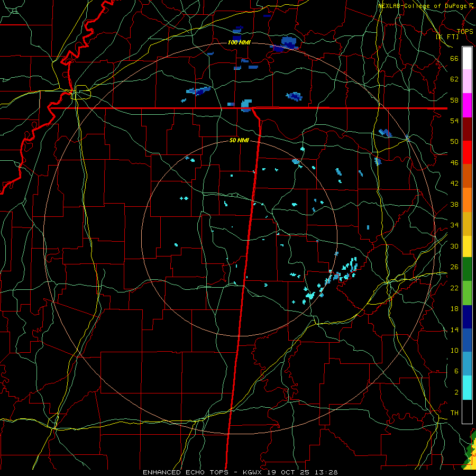Click the cyan legend swatch

pos(467,388)
